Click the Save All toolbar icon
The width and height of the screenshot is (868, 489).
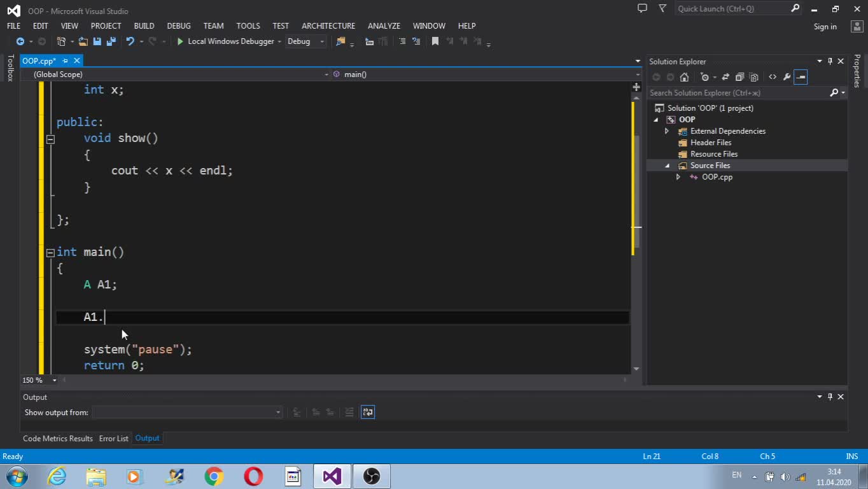coord(111,41)
